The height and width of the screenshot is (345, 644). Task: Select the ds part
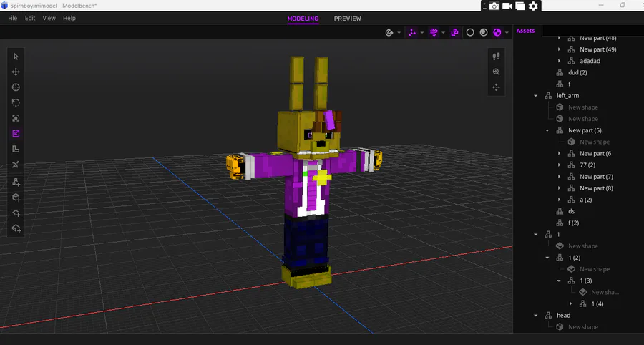571,211
